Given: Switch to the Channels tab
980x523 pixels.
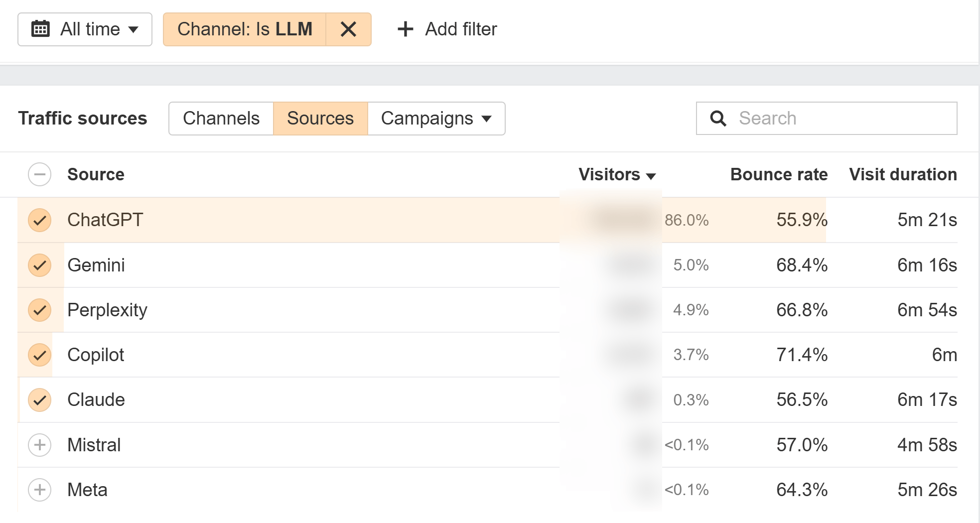Looking at the screenshot, I should click(221, 118).
